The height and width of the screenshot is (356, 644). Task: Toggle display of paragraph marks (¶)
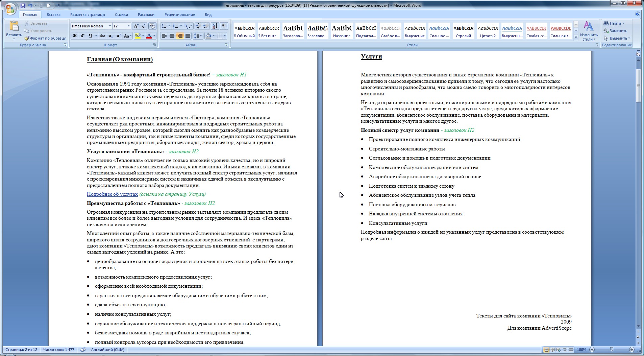[224, 26]
